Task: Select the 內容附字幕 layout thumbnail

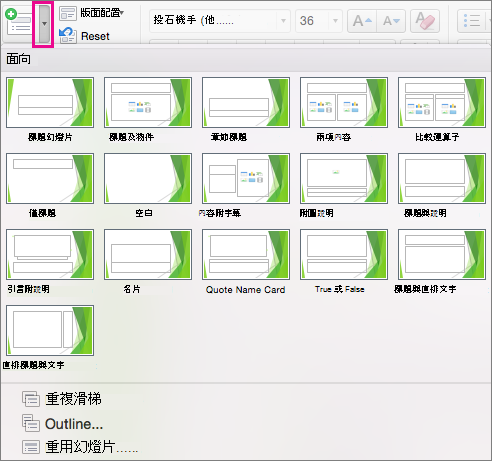Action: (x=246, y=179)
